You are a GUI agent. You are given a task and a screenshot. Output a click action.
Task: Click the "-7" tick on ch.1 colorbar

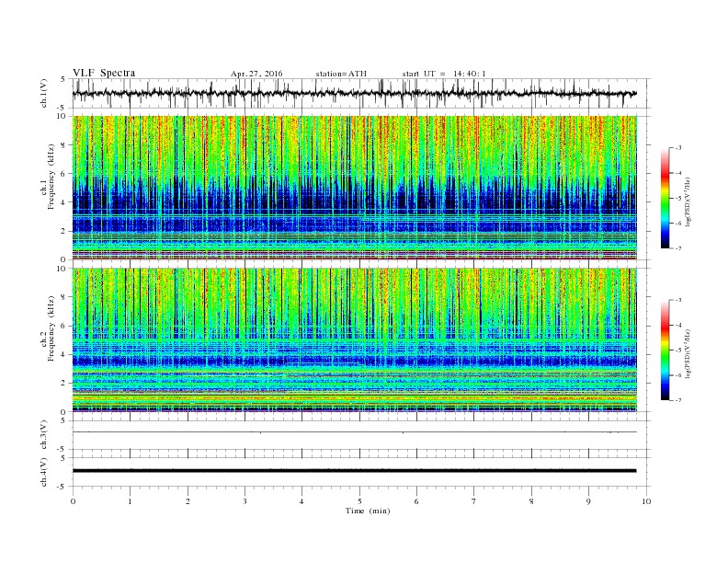(678, 248)
